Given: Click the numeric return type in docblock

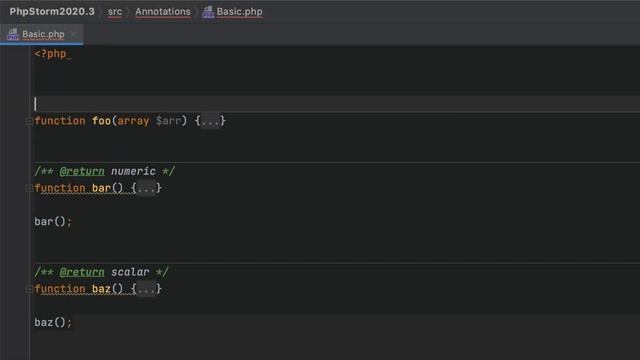Looking at the screenshot, I should point(133,171).
